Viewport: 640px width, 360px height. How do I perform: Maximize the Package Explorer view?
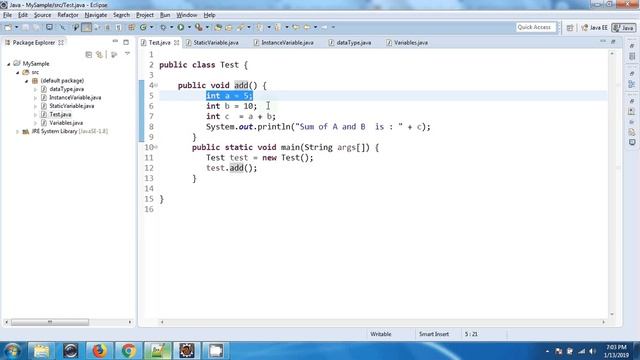tap(126, 42)
